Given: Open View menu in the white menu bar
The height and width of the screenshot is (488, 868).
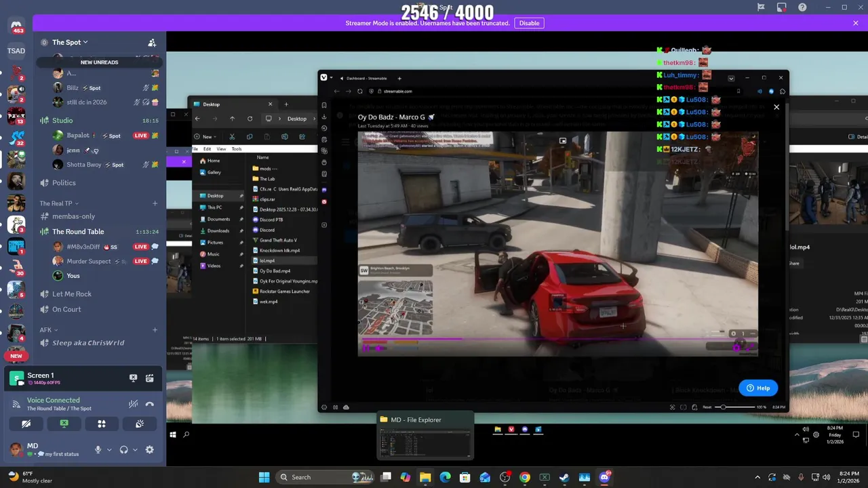Looking at the screenshot, I should [221, 149].
